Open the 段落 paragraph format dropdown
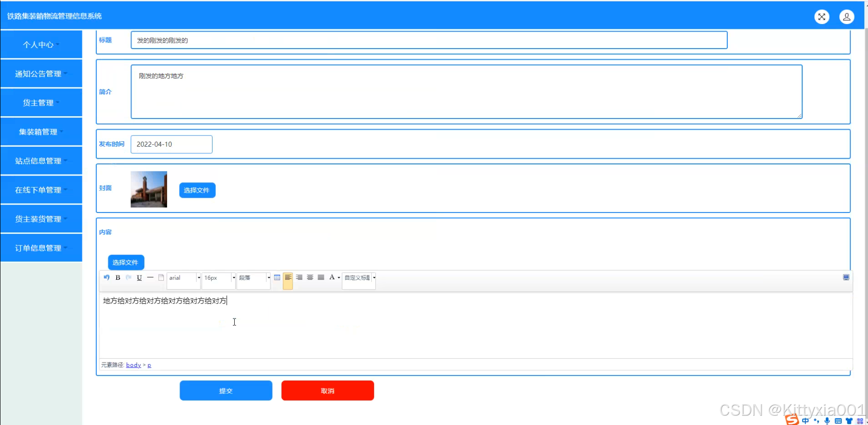 point(253,278)
